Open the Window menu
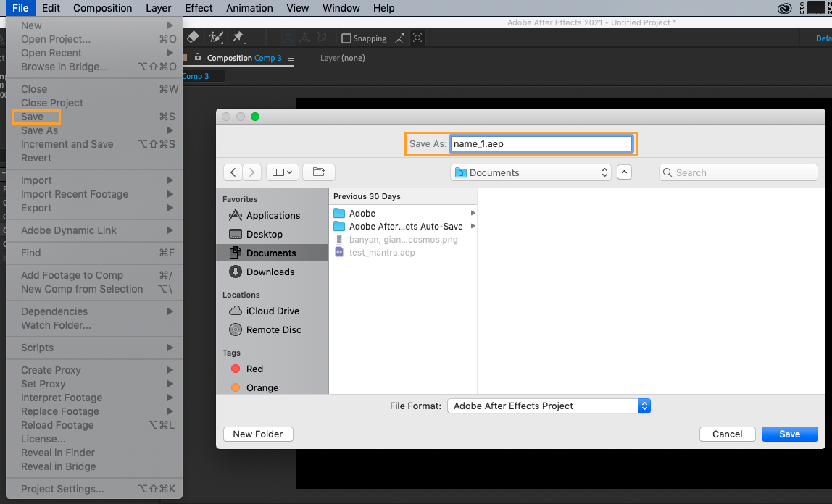 pos(341,8)
